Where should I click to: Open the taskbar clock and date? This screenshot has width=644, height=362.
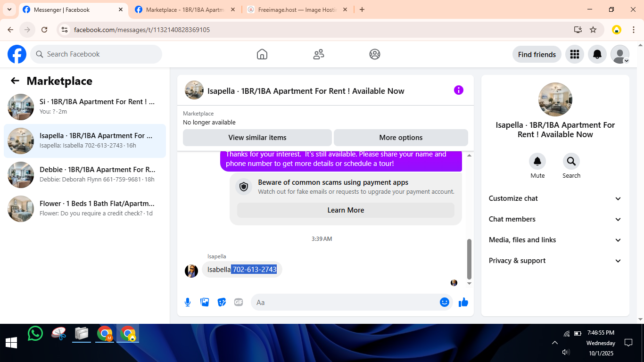point(601,343)
